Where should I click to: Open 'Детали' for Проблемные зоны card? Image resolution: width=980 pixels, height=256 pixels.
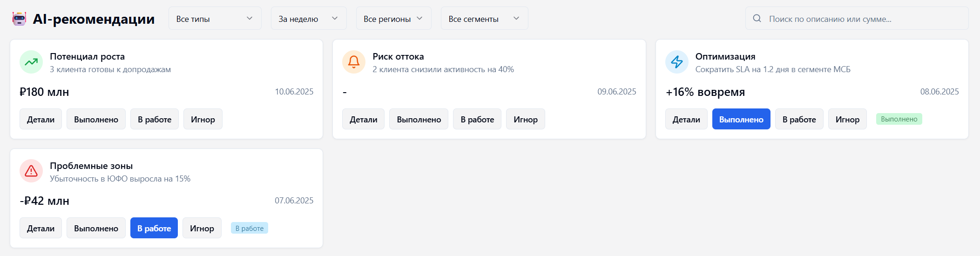pos(41,228)
